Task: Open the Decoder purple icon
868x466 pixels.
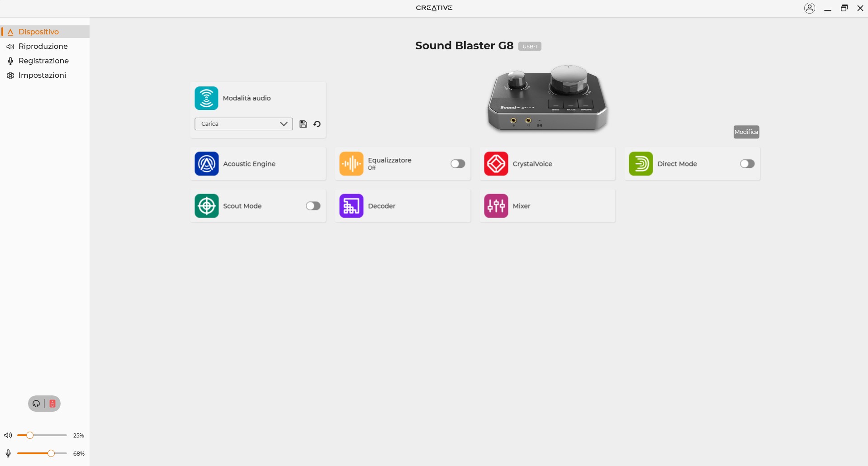Action: pos(351,206)
